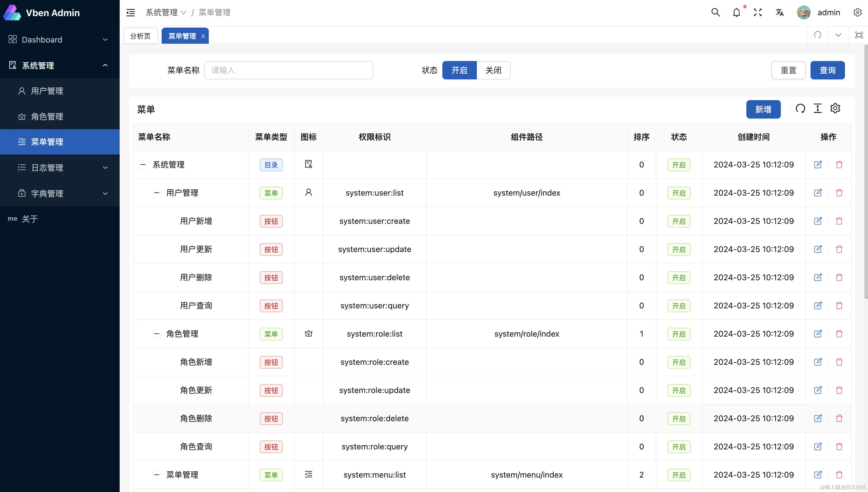The height and width of the screenshot is (492, 868).
Task: Click the 查询 search button
Action: pyautogui.click(x=827, y=70)
